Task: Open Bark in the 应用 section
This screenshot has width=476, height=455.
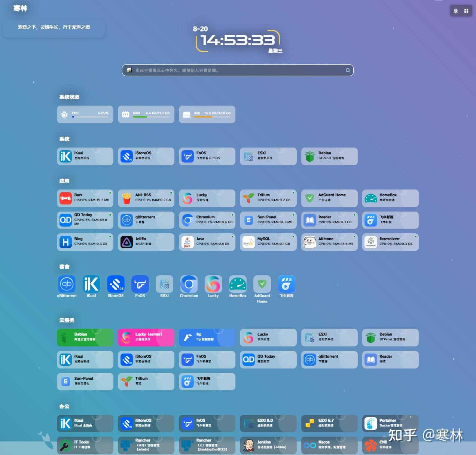Action: click(85, 198)
